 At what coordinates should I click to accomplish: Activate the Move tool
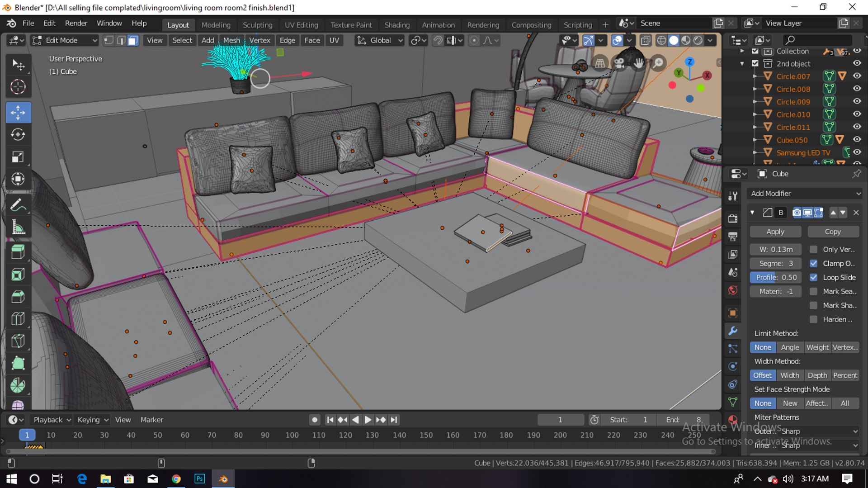click(18, 112)
